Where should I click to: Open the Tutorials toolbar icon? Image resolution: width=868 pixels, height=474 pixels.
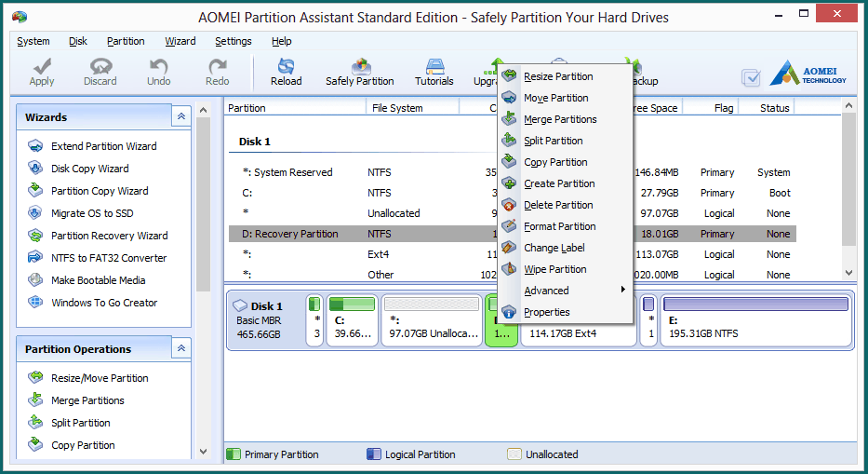pos(434,66)
